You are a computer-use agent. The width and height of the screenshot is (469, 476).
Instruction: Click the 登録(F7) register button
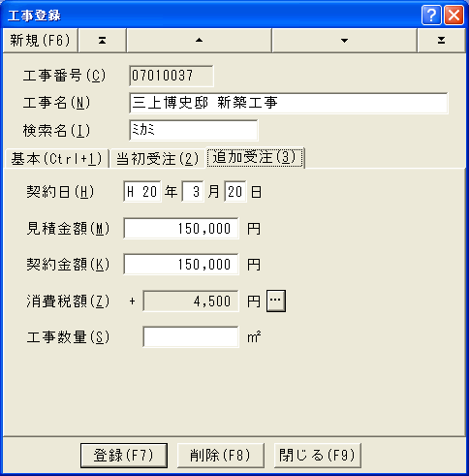point(124,456)
